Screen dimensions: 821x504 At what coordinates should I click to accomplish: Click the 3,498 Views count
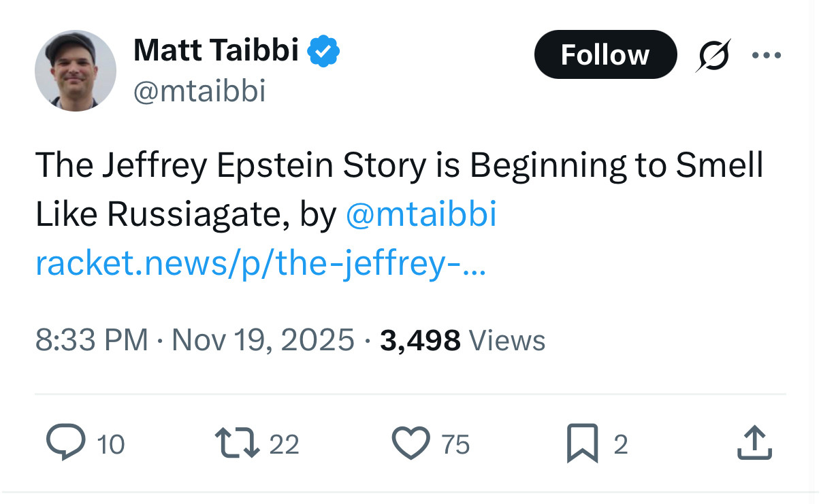[462, 339]
